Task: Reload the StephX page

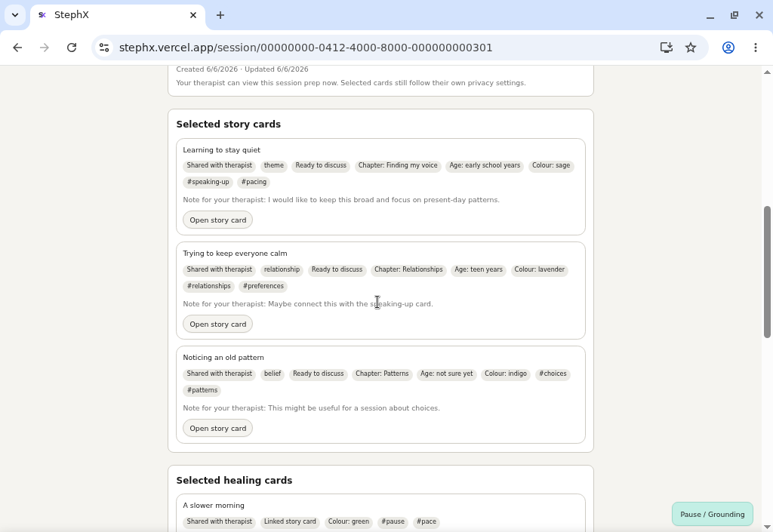Action: pyautogui.click(x=72, y=48)
